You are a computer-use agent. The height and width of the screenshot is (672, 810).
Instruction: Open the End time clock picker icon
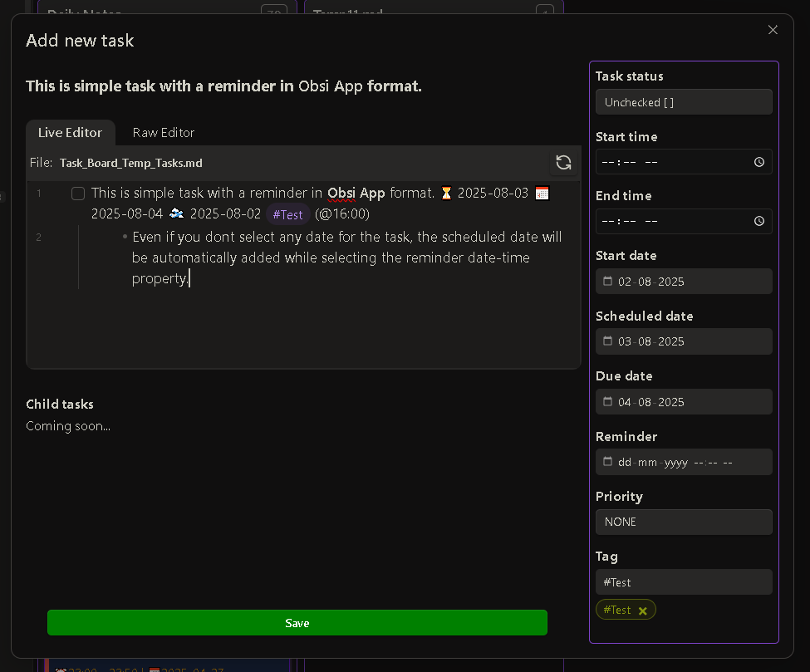coord(758,221)
